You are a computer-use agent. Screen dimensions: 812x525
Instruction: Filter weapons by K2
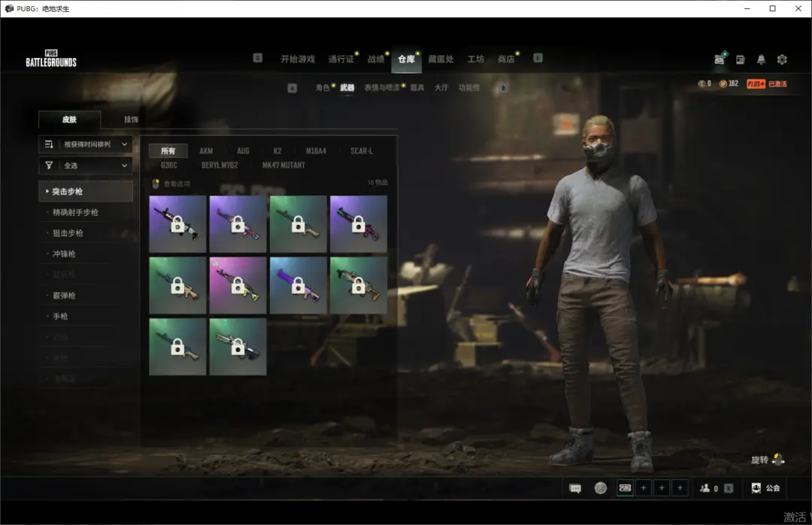[x=277, y=151]
